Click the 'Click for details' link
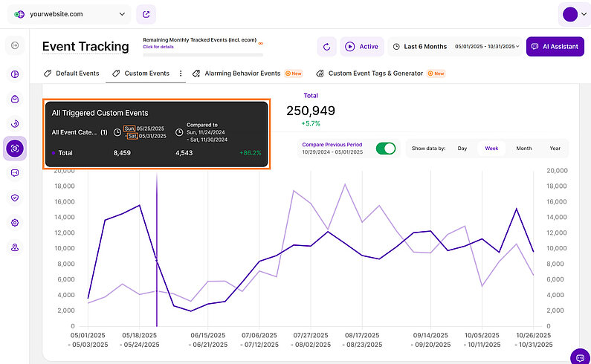 click(x=159, y=47)
